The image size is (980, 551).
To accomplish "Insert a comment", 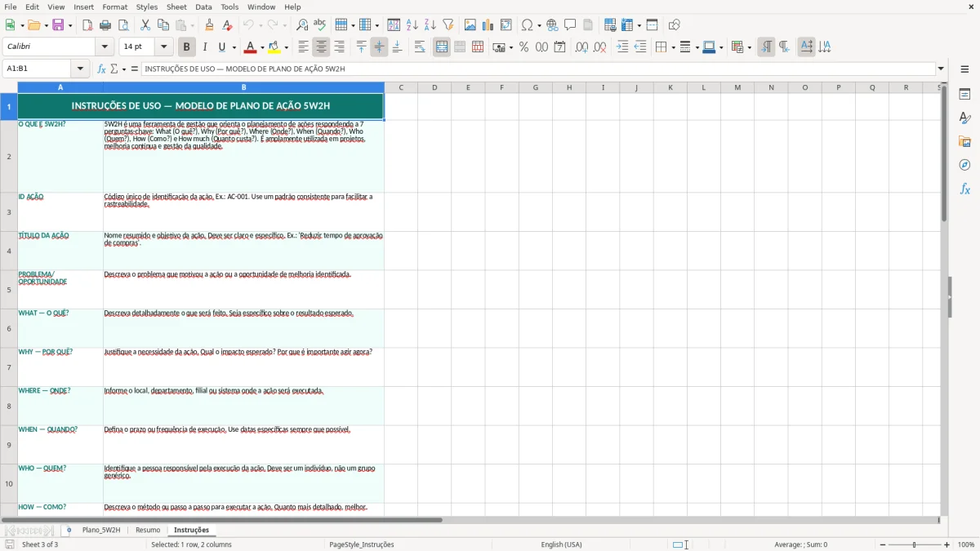I will click(x=570, y=25).
